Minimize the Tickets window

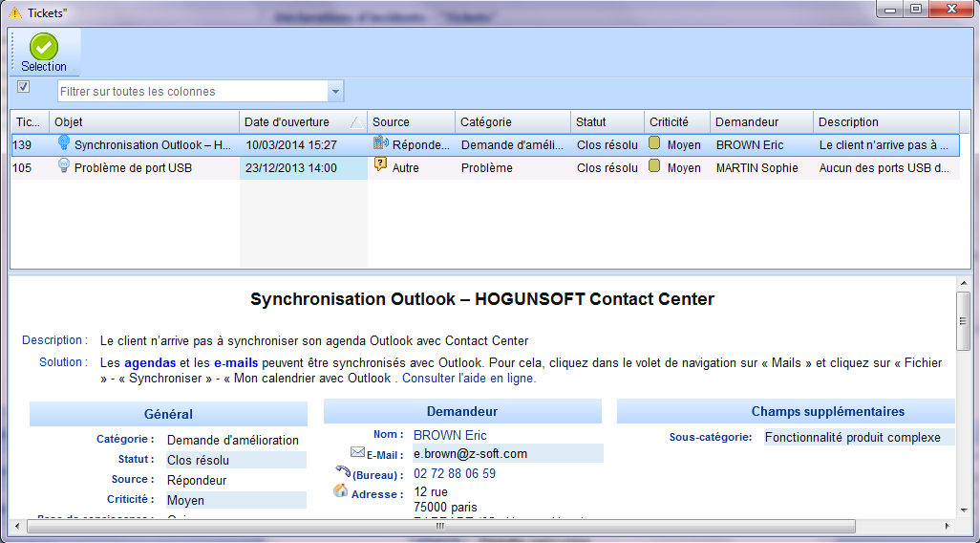[x=891, y=10]
